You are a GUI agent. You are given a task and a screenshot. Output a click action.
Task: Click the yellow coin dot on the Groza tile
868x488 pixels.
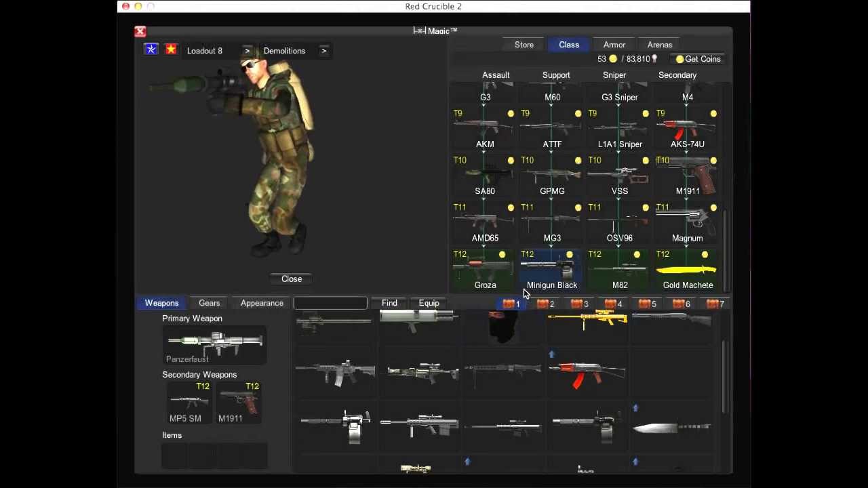click(502, 255)
